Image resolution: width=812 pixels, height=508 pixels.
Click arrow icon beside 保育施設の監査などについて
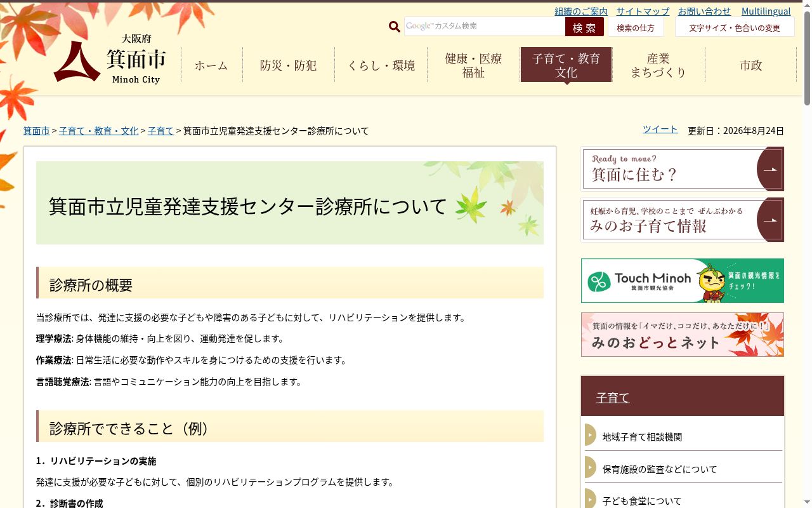click(591, 468)
